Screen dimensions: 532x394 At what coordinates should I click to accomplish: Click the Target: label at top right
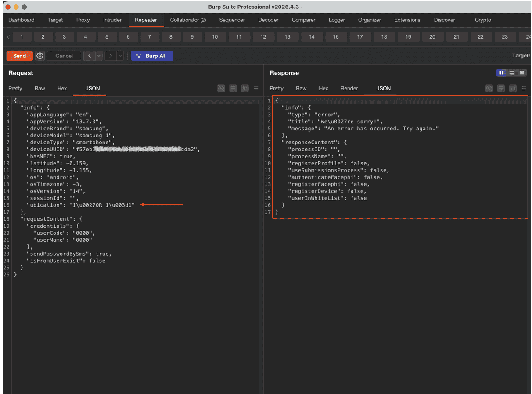521,56
